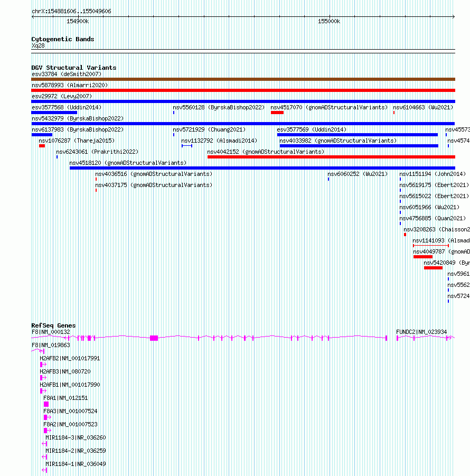
Task: Select nsv4036516 gnomAD variant label
Action: 154,174
